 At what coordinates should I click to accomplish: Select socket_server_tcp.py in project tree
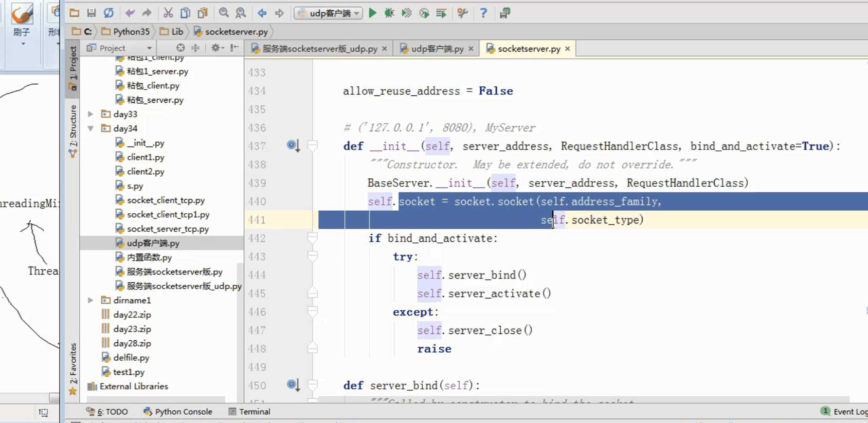(x=163, y=229)
